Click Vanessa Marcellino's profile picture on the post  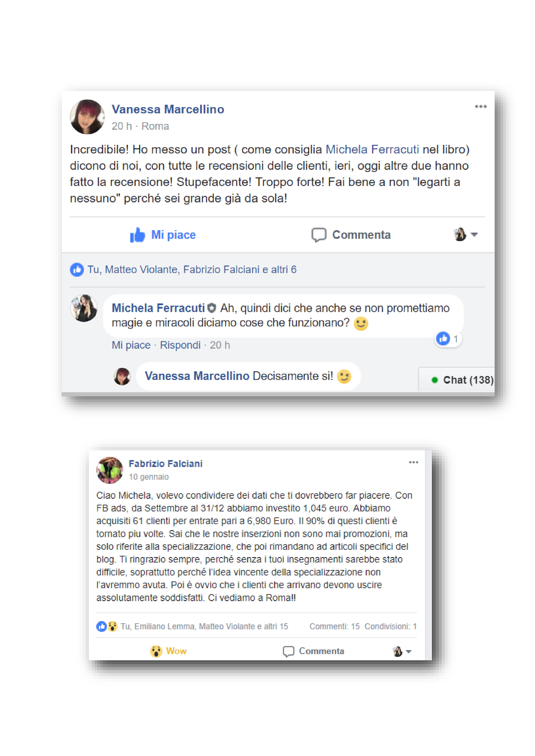tap(87, 117)
